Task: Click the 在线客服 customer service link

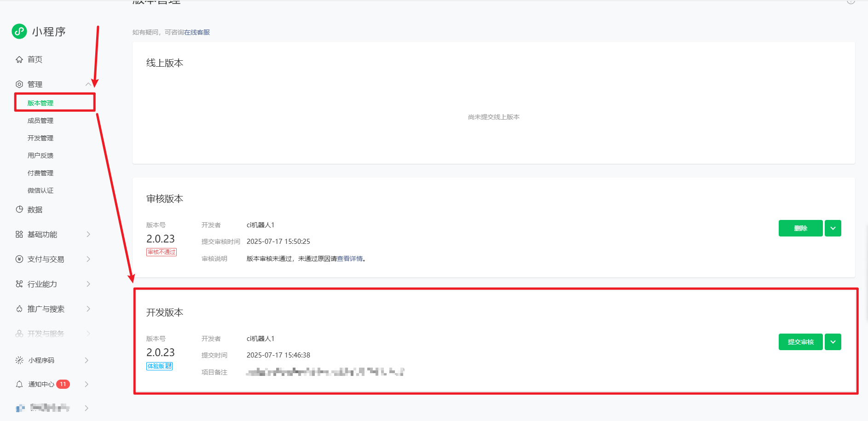Action: 198,32
